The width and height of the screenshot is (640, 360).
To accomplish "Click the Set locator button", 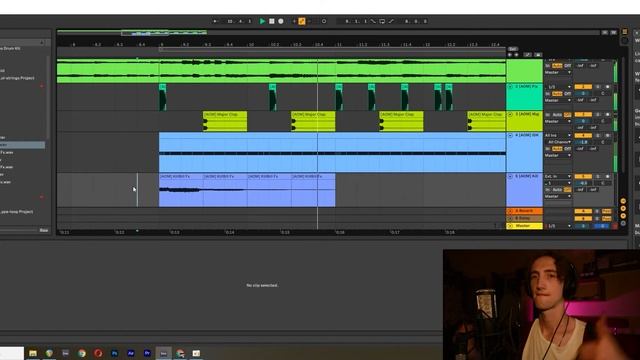I will pos(513,49).
